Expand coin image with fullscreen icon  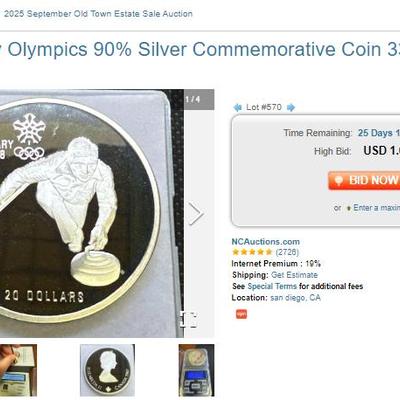188,319
